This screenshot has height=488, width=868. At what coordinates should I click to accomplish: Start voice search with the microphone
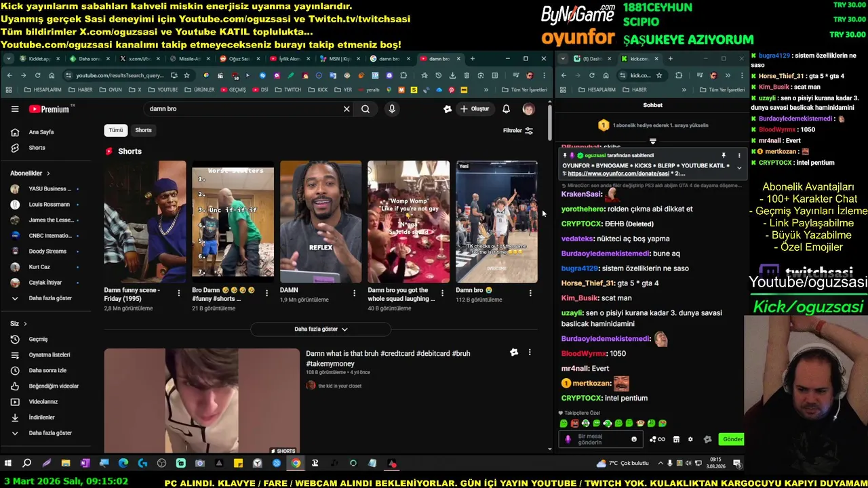tap(392, 108)
